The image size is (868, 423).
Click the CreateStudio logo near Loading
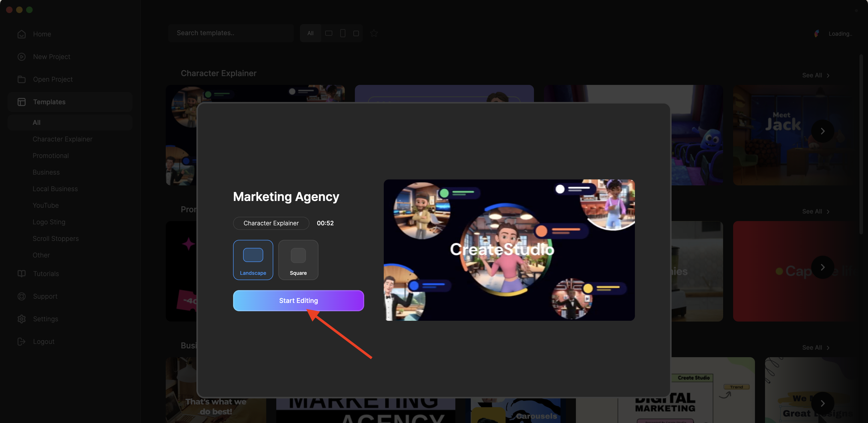(x=817, y=33)
